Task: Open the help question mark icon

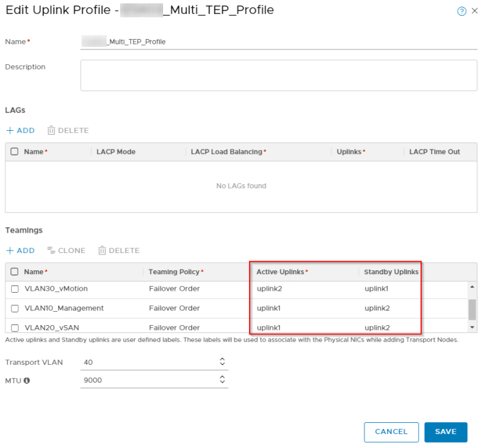Action: [462, 11]
